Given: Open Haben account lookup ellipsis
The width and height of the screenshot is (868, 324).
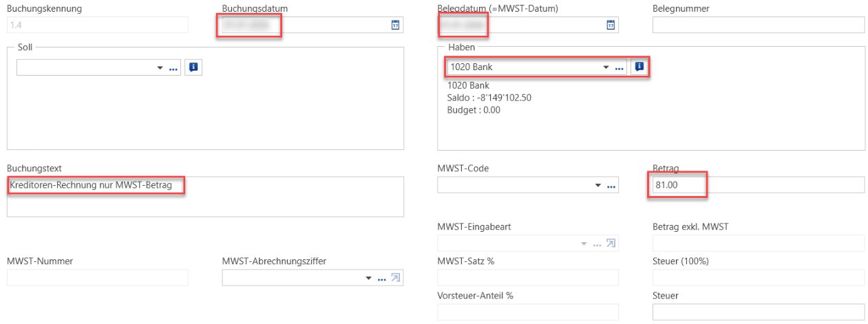Looking at the screenshot, I should click(x=619, y=67).
